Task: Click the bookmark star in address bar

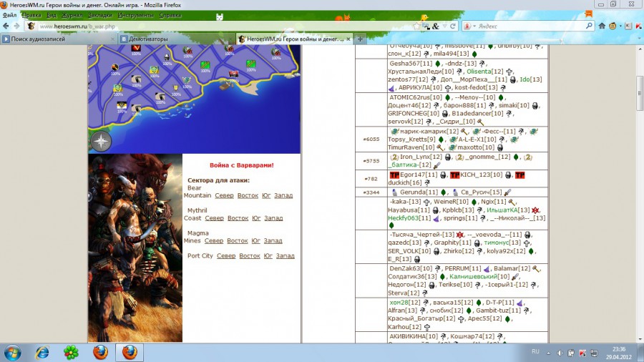Action: point(416,26)
